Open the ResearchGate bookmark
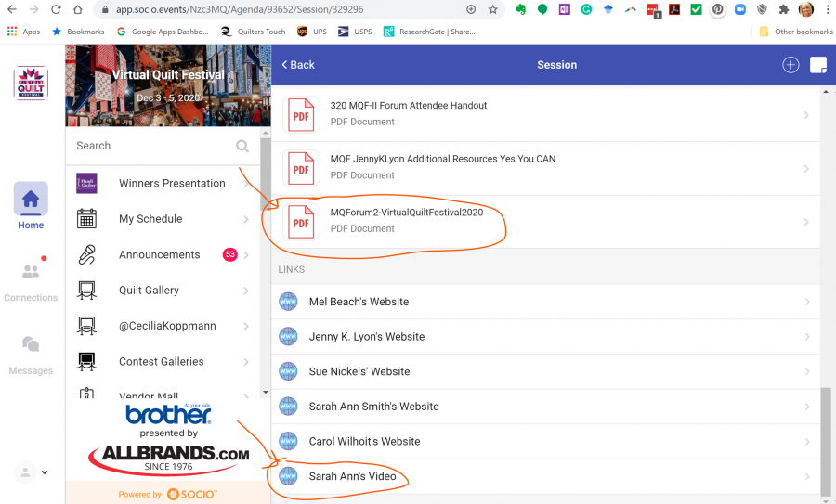This screenshot has height=504, width=836. pos(429,32)
